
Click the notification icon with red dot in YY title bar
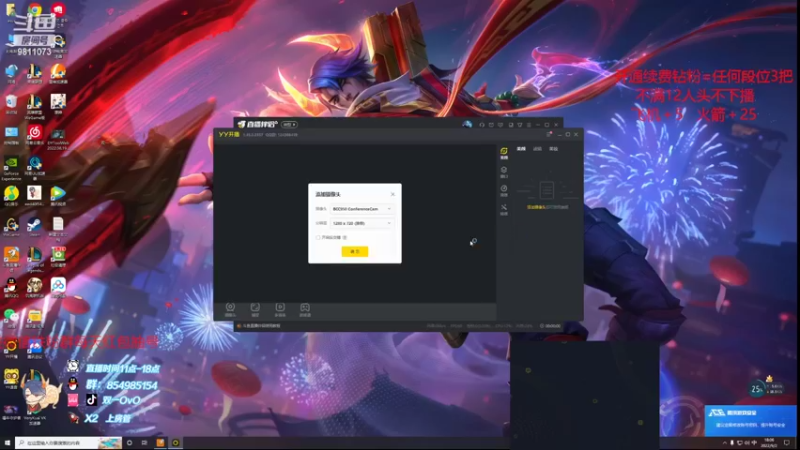(549, 134)
